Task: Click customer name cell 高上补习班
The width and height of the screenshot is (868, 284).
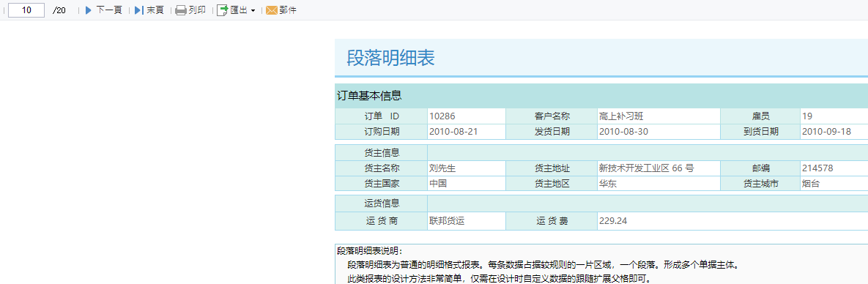Action: click(659, 116)
